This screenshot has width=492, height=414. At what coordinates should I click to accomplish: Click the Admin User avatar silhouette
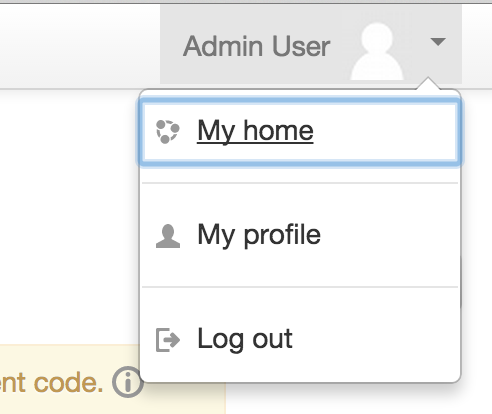tap(377, 51)
